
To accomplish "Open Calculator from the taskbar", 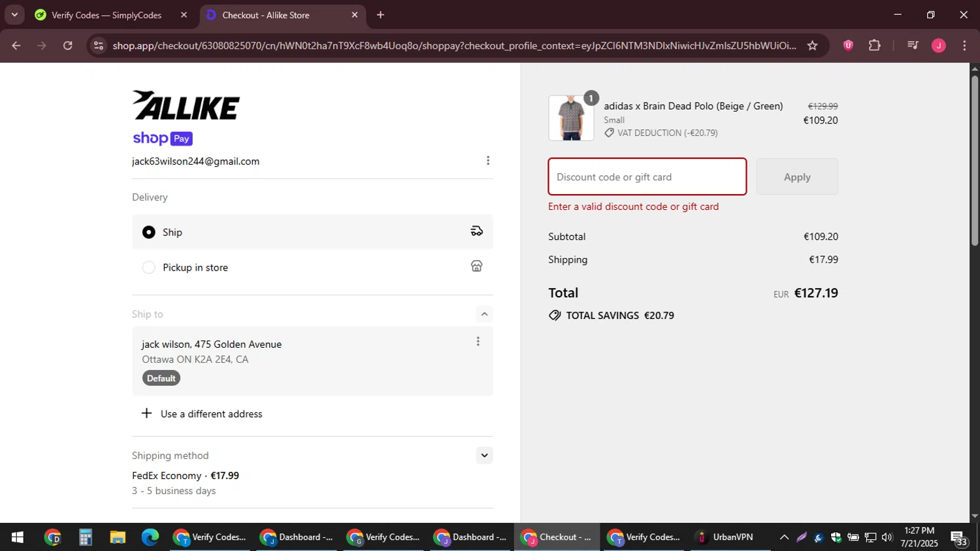I will [x=85, y=537].
